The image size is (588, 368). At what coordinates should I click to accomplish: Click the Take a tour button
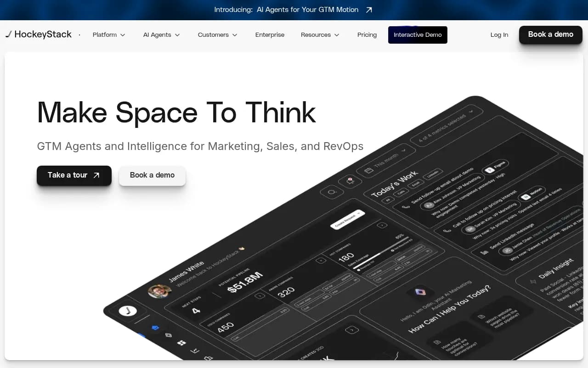click(74, 175)
